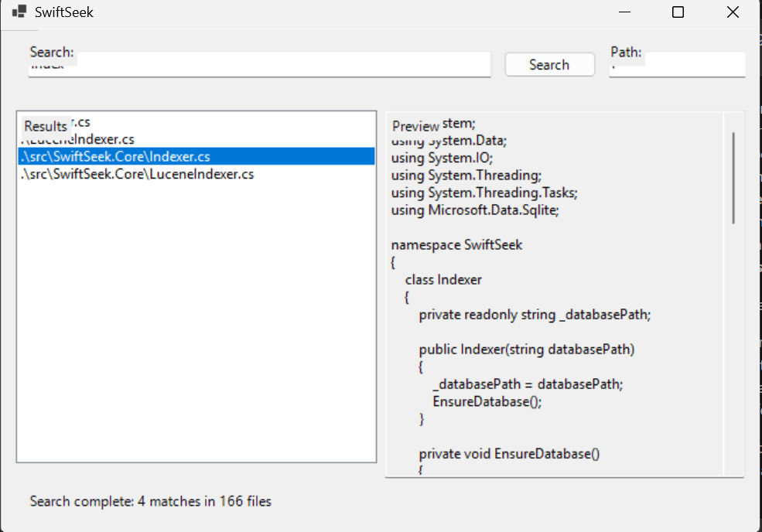The image size is (762, 532).
Task: Minimize the SwiftSeek window
Action: tap(624, 12)
